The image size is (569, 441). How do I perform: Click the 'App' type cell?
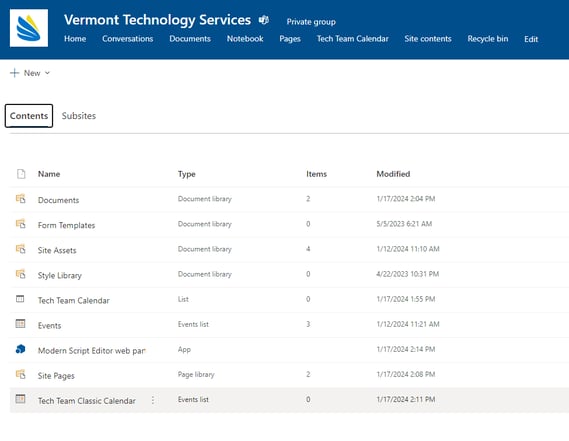pyautogui.click(x=184, y=350)
